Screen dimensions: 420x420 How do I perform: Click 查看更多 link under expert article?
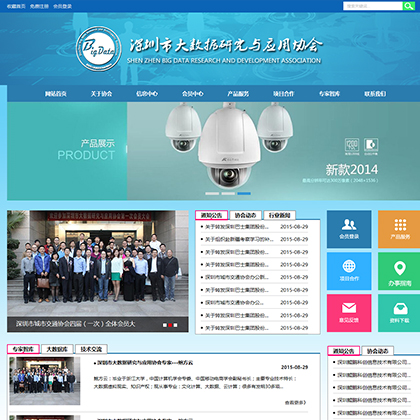[x=295, y=403]
